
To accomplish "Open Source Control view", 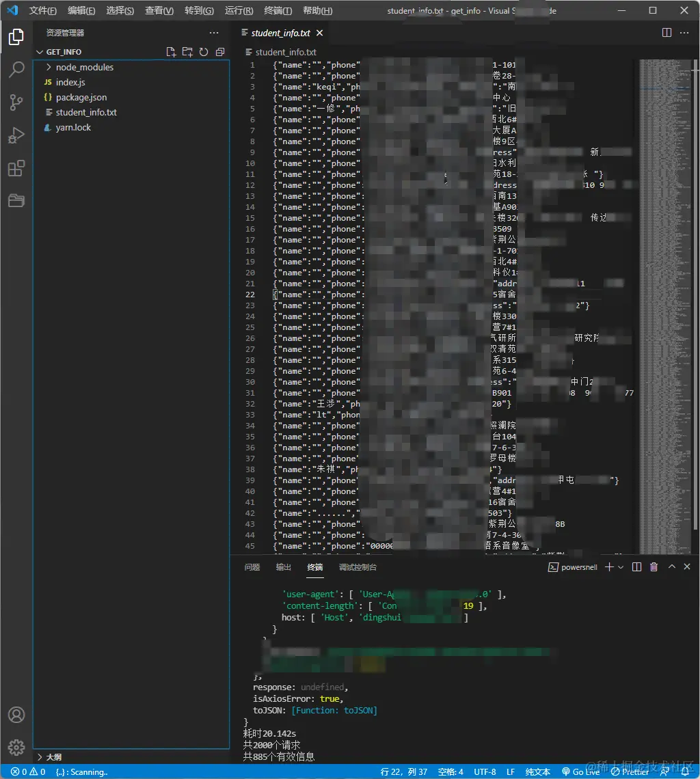I will click(16, 102).
